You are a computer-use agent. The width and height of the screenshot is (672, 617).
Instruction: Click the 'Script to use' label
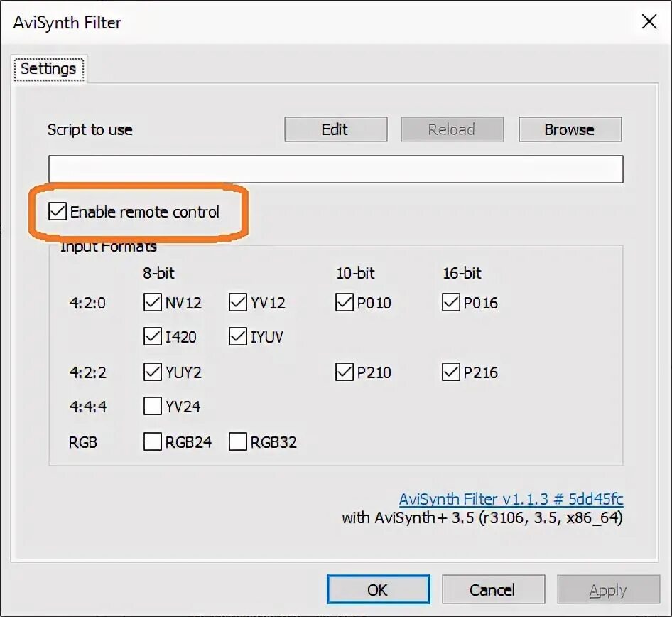(x=90, y=129)
